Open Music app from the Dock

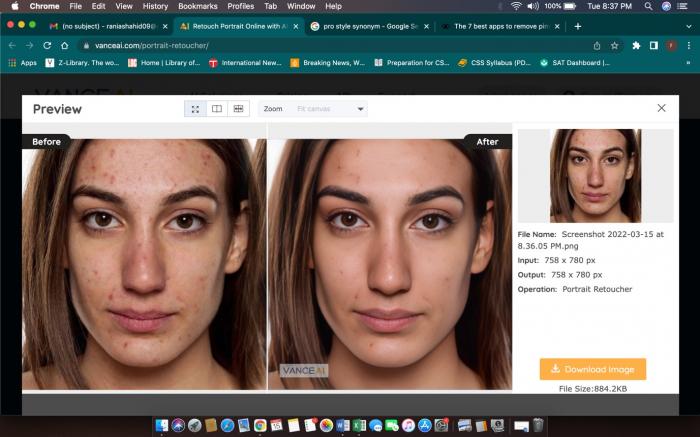pos(408,425)
